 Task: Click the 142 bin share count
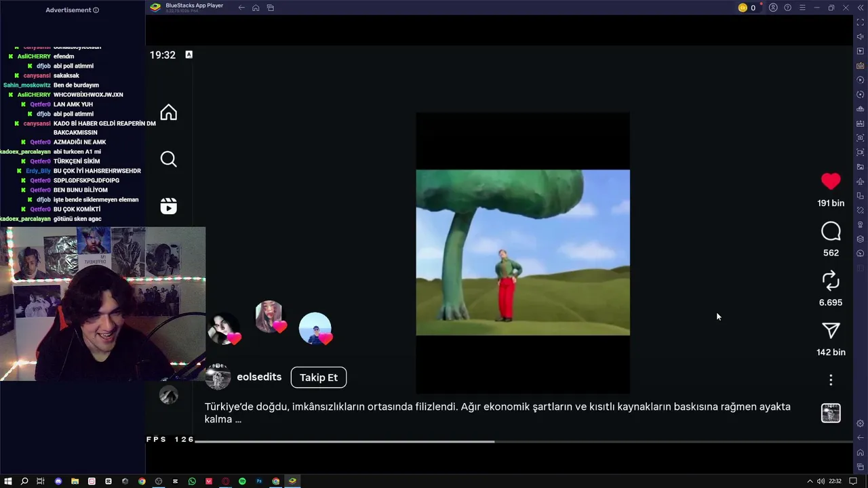coord(831,352)
